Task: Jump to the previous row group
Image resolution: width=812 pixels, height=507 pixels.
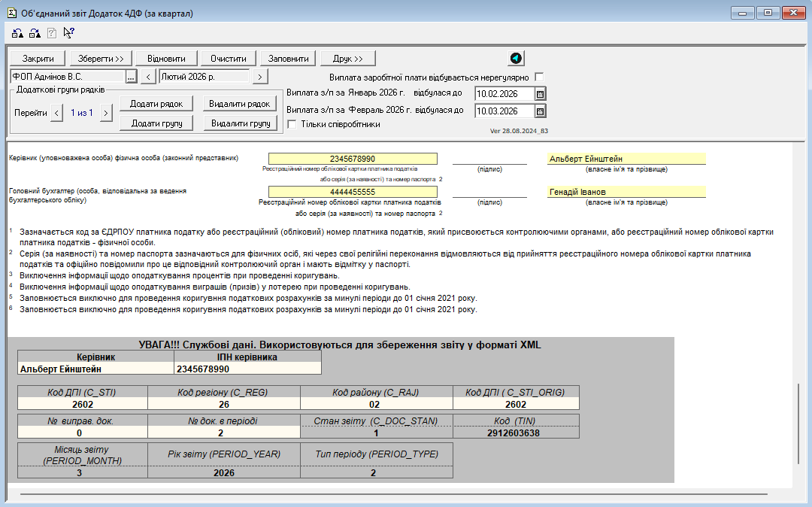Action: pyautogui.click(x=57, y=113)
